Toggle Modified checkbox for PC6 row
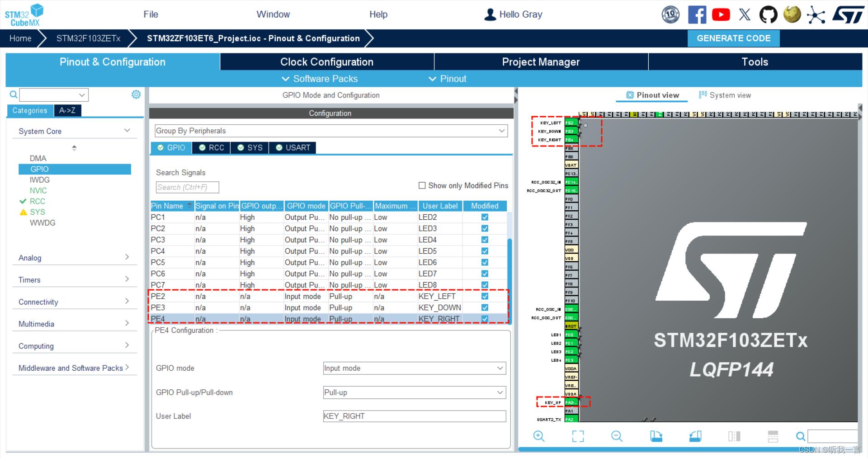This screenshot has width=868, height=458. pyautogui.click(x=485, y=274)
